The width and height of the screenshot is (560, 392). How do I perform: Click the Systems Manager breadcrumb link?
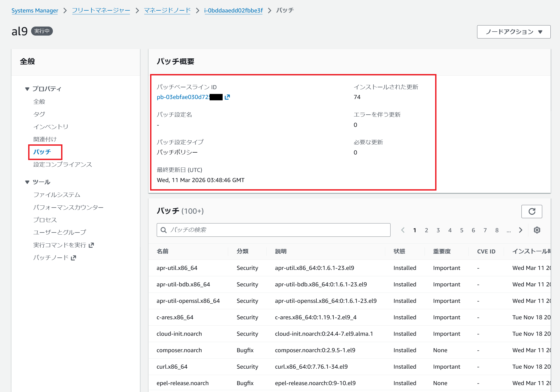click(x=35, y=10)
